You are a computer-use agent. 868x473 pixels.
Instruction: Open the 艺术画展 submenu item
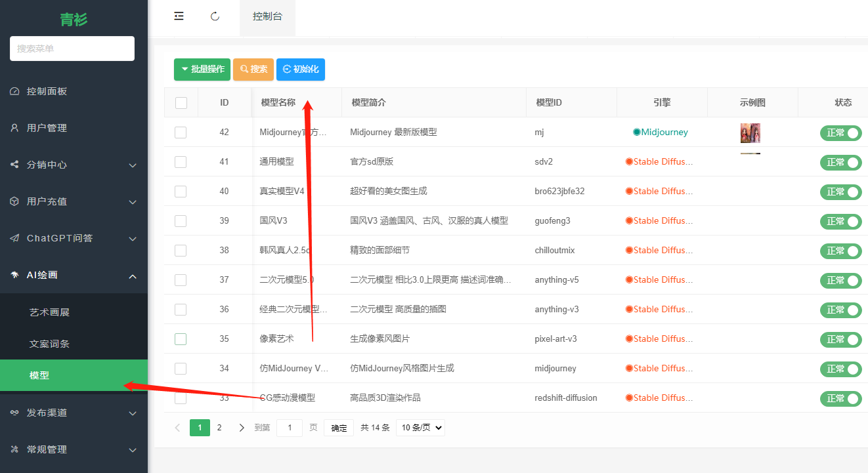pos(49,312)
